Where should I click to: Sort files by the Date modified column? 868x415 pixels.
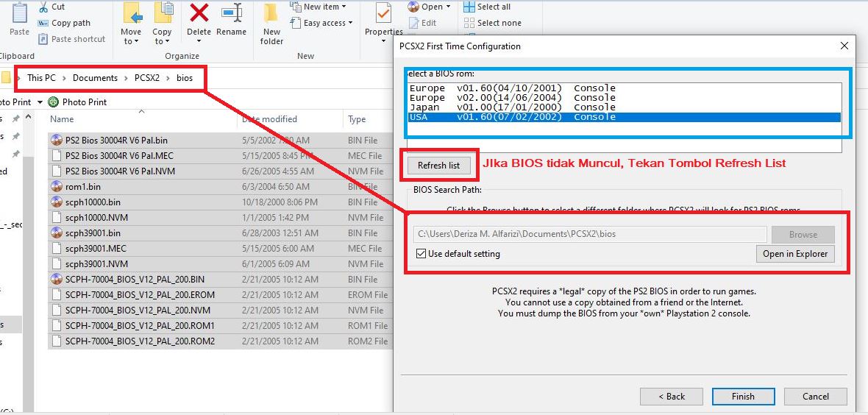click(x=269, y=119)
